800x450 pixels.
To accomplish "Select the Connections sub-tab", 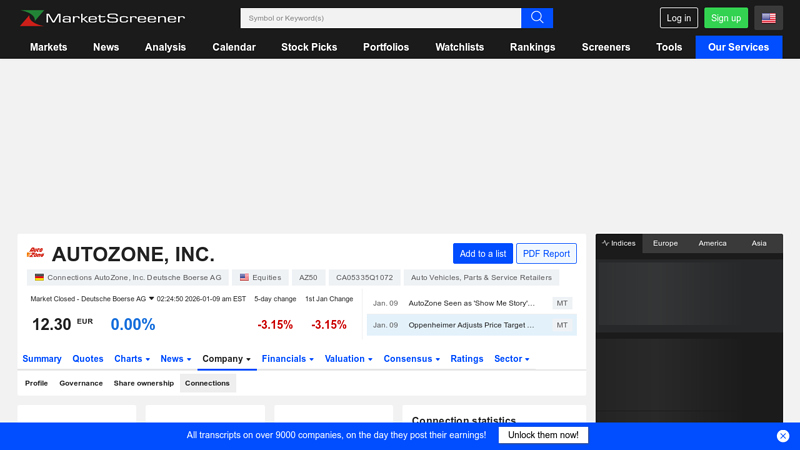I will (x=207, y=383).
